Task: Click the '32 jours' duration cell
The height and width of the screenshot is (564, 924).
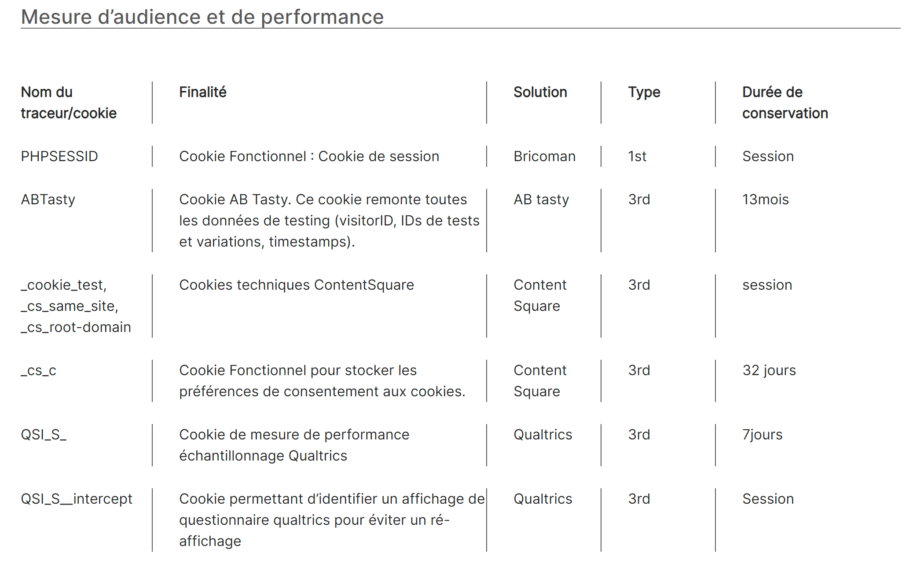Action: (769, 370)
